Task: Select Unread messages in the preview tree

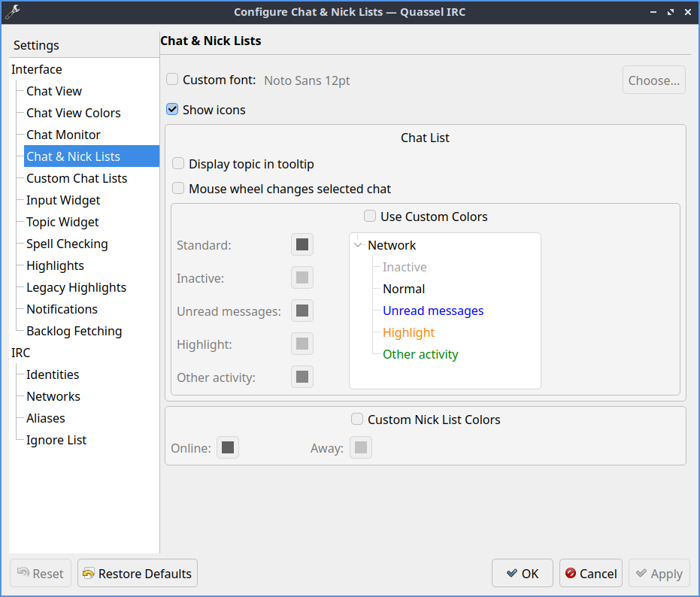Action: pyautogui.click(x=433, y=311)
